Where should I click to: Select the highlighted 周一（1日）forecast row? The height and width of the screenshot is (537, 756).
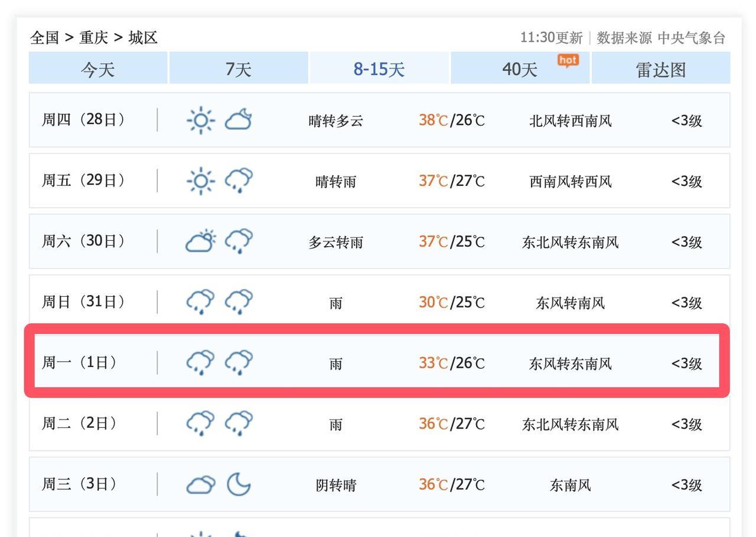377,362
